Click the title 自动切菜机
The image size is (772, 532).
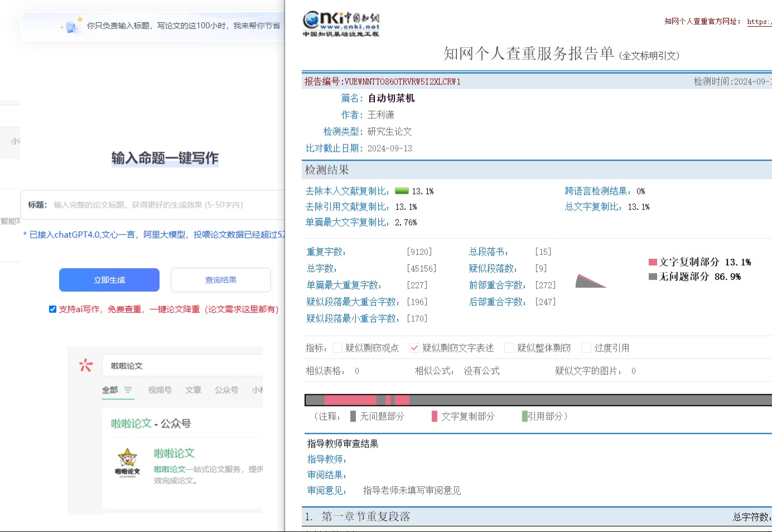coord(391,98)
